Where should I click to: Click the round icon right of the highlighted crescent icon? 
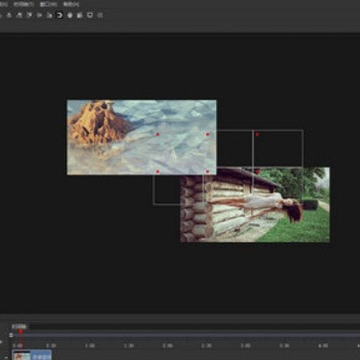[x=70, y=15]
